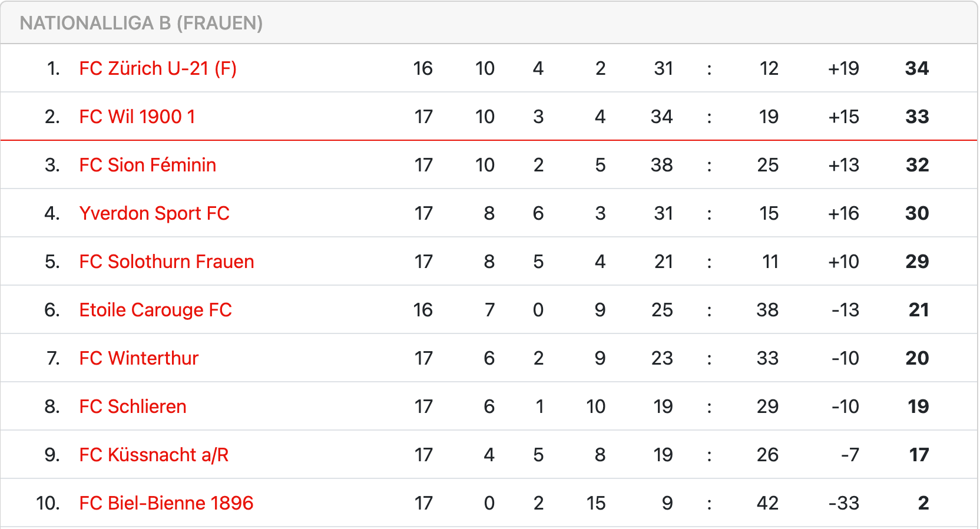Open the FC Wil 1900 1 team page

[x=137, y=117]
